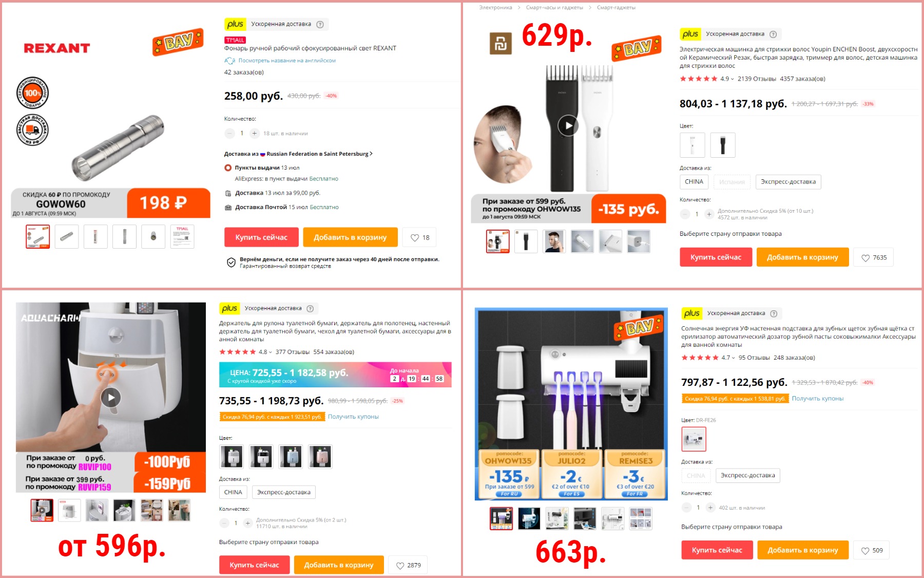
Task: Click the translate icon under flashlight title
Action: [229, 61]
